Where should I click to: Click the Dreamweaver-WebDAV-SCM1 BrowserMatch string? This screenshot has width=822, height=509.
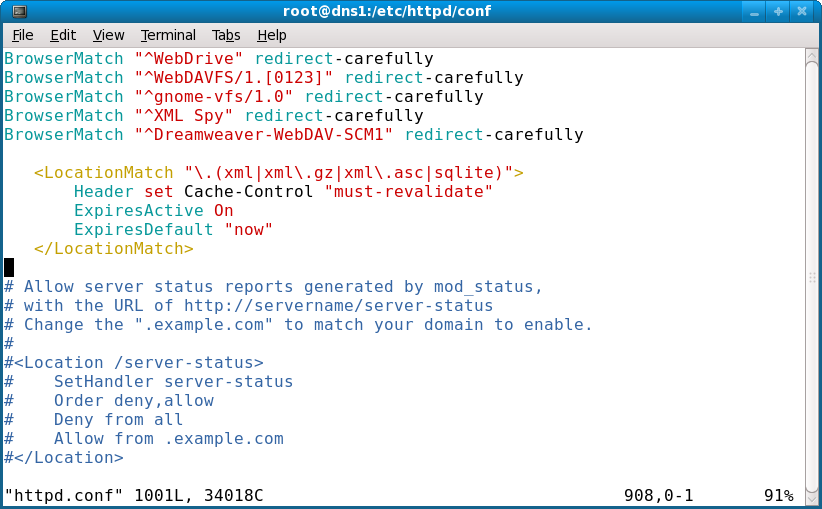coord(264,135)
